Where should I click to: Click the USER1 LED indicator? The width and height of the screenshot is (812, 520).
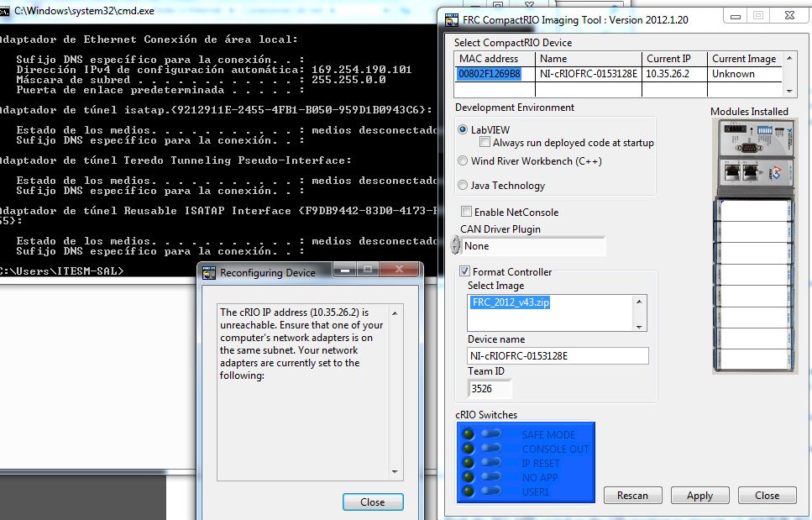pyautogui.click(x=469, y=491)
